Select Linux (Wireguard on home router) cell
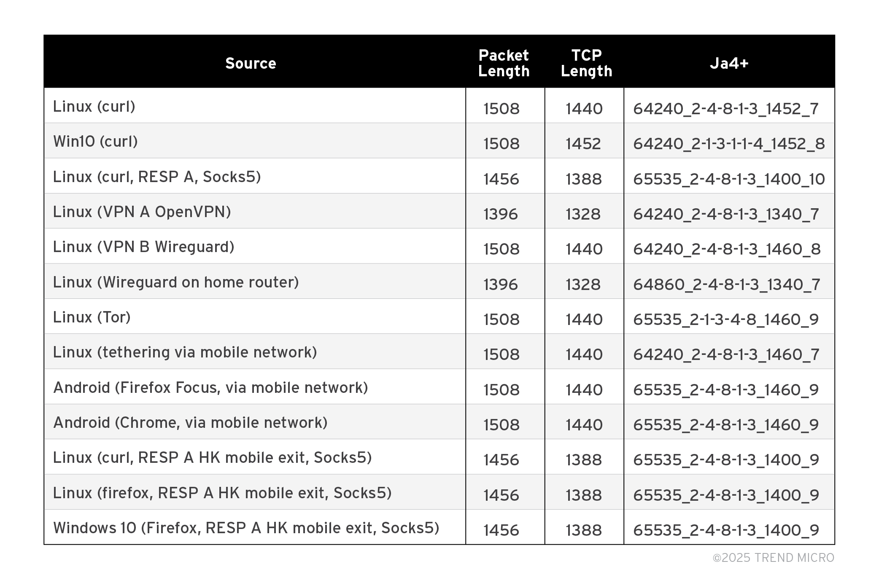Screen dimensions: 879x588 [x=175, y=282]
